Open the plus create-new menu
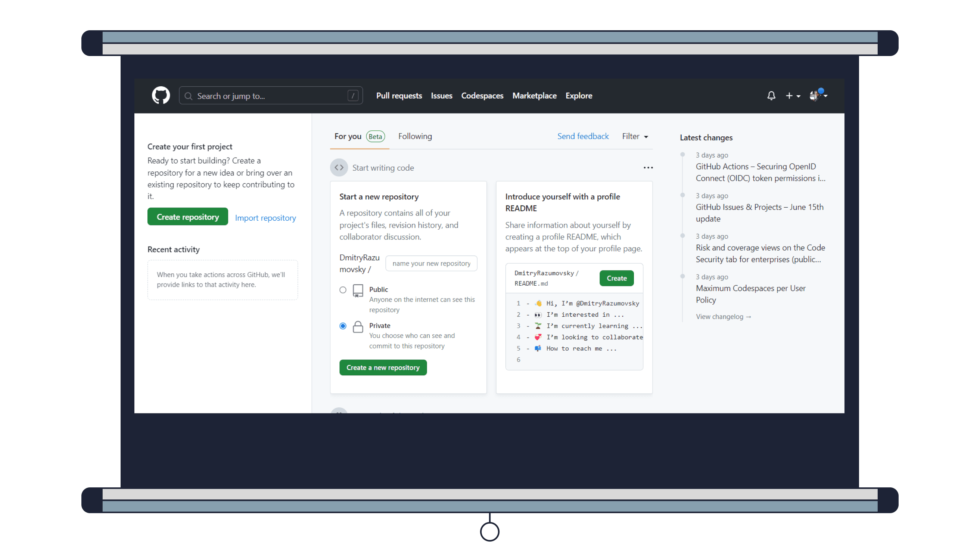 [x=793, y=96]
